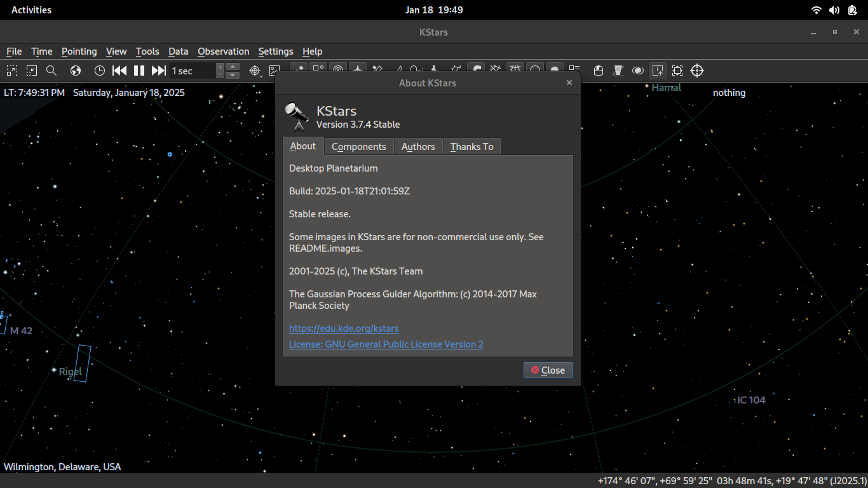Click the telescope cone toolbar icon
Screen dimensions: 868x488
coord(618,71)
